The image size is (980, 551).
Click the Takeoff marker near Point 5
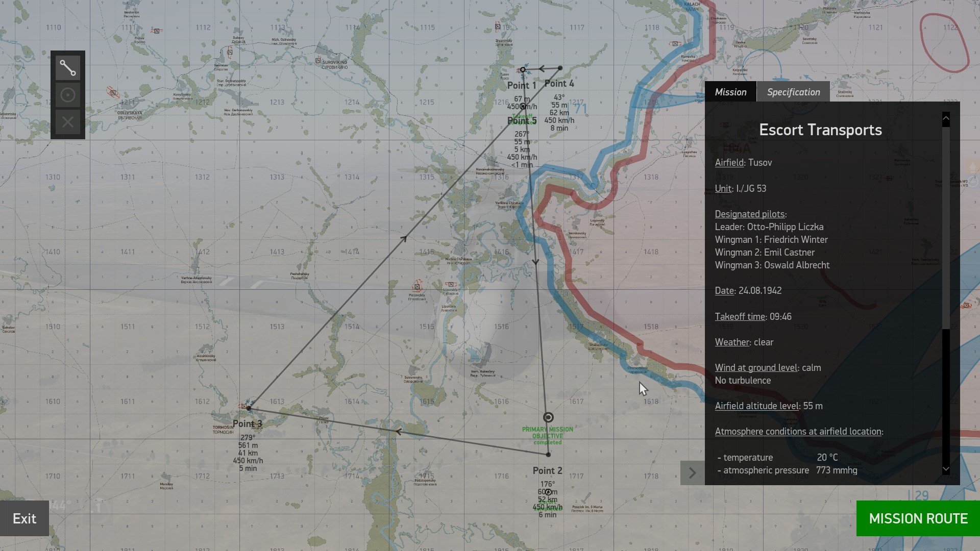coord(523,106)
